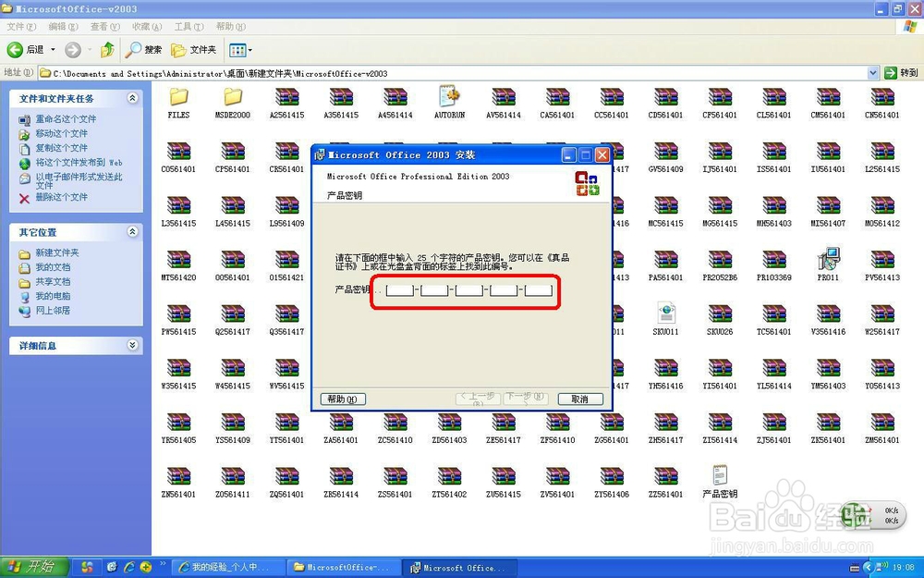Expand the address bar dropdown
Image resolution: width=924 pixels, height=578 pixels.
(872, 71)
